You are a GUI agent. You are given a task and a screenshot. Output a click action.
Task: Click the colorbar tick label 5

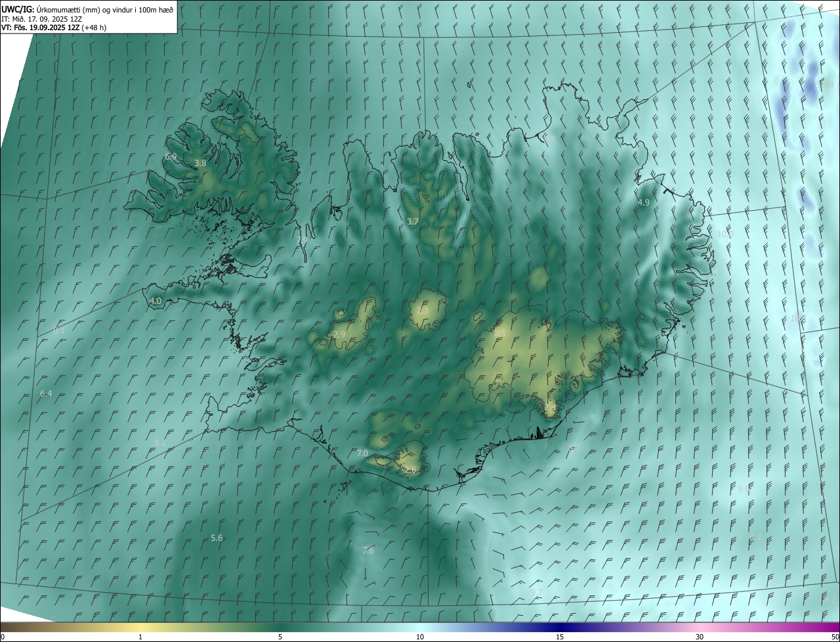(280, 637)
